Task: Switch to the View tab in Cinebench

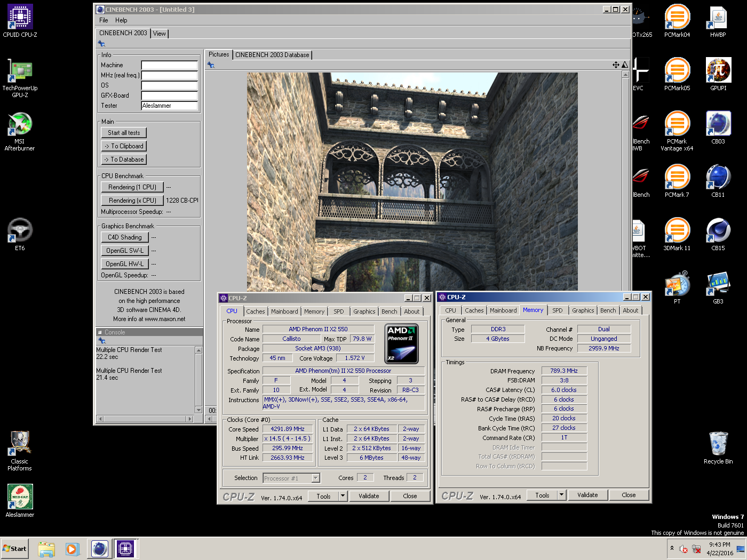Action: (x=160, y=34)
